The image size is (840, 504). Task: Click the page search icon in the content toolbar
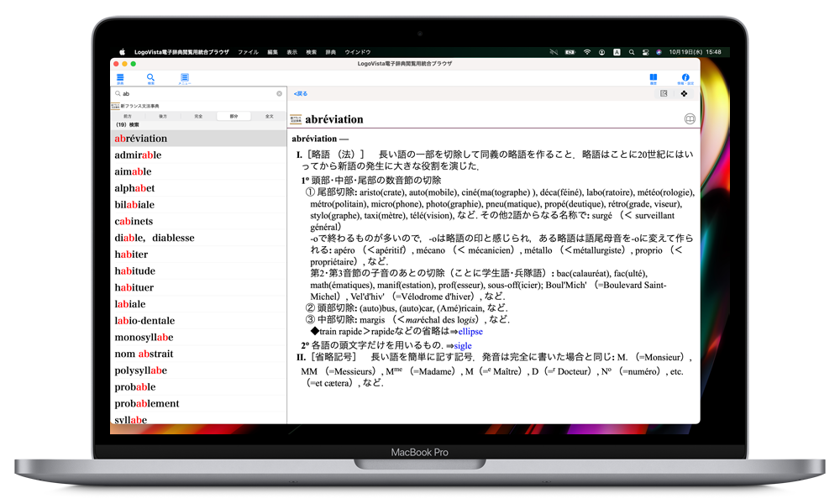pyautogui.click(x=664, y=94)
